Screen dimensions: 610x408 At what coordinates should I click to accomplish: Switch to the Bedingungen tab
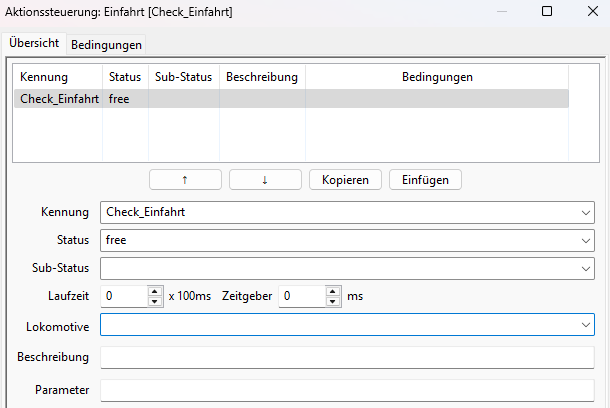[107, 45]
